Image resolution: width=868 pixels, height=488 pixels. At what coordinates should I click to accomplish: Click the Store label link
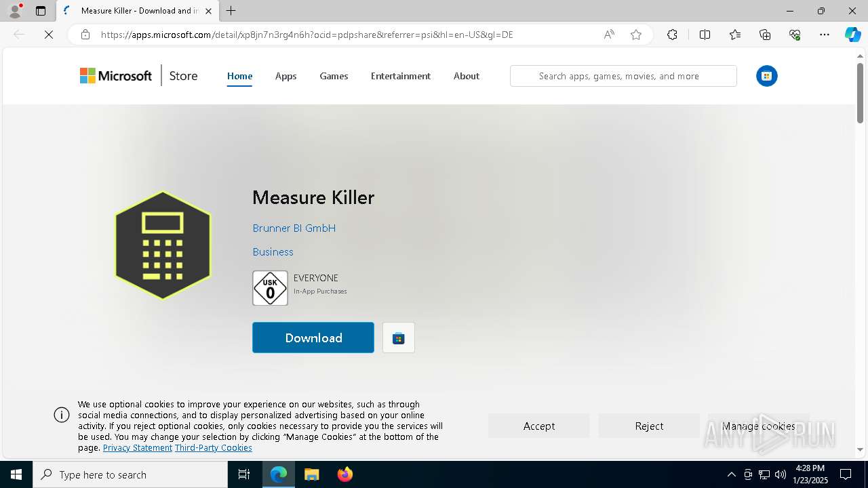[x=183, y=76]
